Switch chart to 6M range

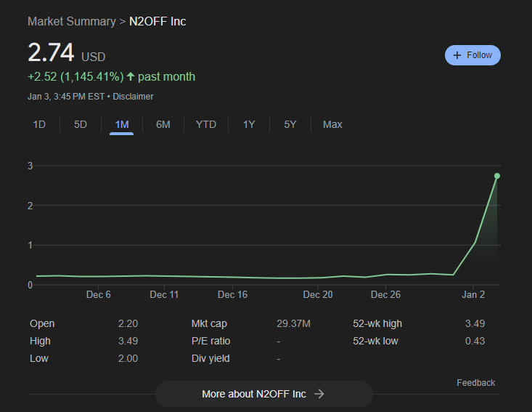click(163, 124)
